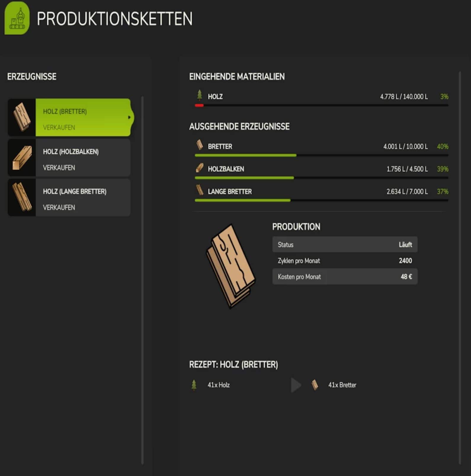Expand the arrow on the selected Holz (Bretter) item
Viewport: 471px width, 476px height.
click(129, 117)
